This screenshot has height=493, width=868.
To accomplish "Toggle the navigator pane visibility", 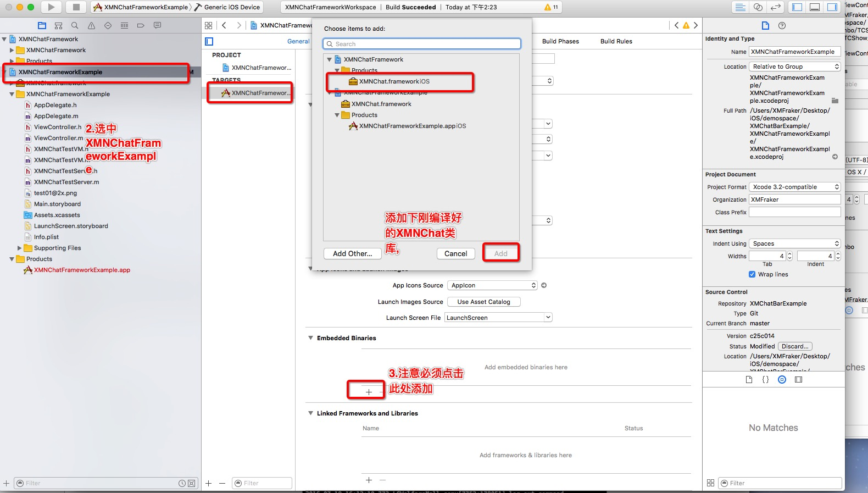I will point(797,7).
